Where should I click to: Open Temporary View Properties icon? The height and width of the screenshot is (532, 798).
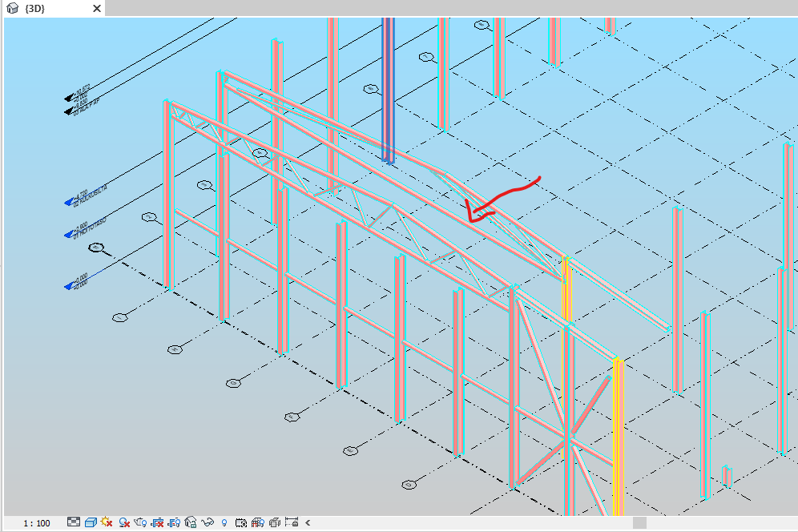(240, 522)
